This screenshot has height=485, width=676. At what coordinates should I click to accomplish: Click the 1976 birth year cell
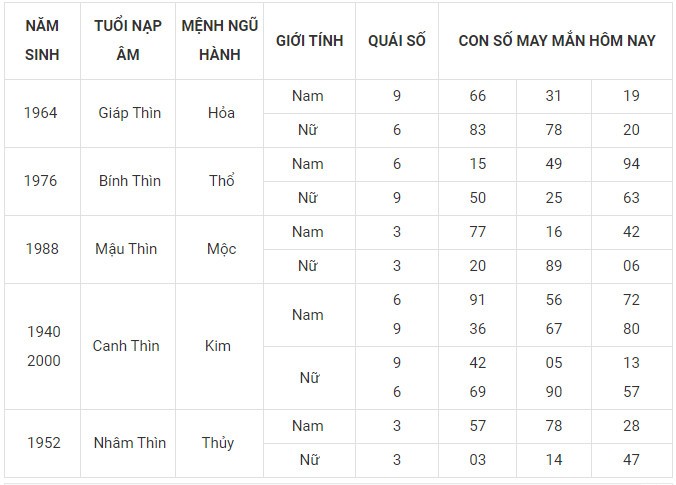coord(41,181)
